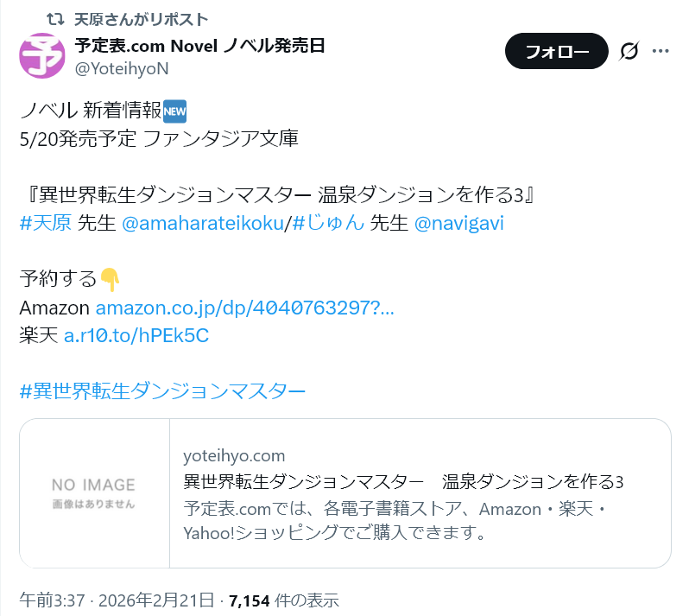This screenshot has height=616, width=689.
Task: Click the pointing-down hand emoji
Action: pos(110,279)
